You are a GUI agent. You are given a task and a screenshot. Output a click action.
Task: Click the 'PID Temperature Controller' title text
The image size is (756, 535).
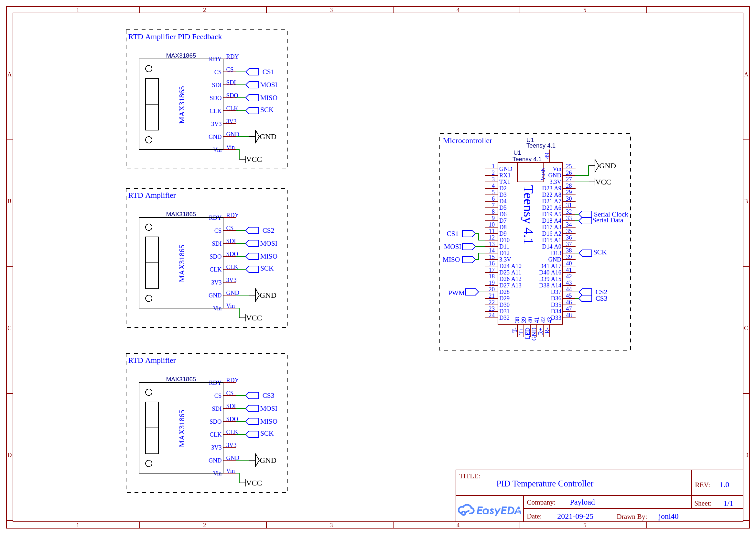click(x=545, y=484)
